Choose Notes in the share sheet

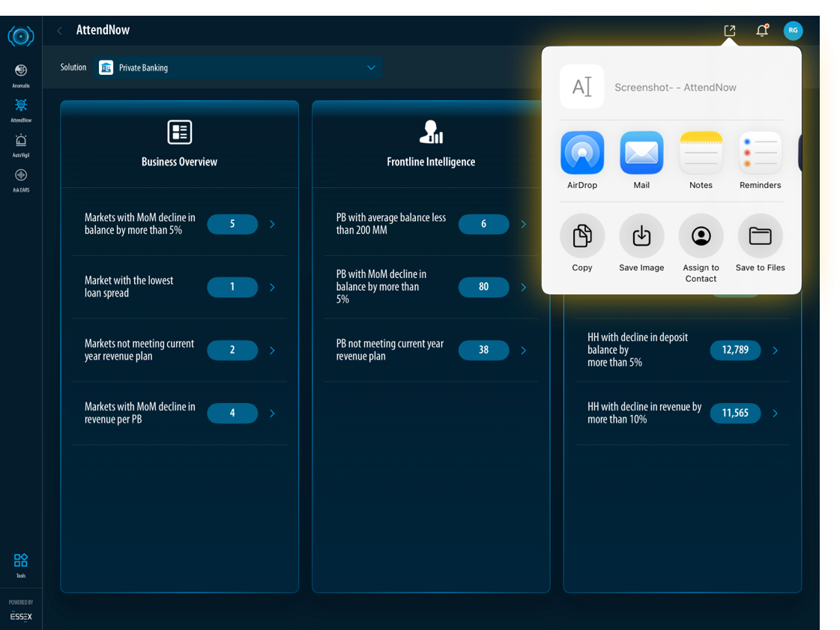click(x=701, y=154)
